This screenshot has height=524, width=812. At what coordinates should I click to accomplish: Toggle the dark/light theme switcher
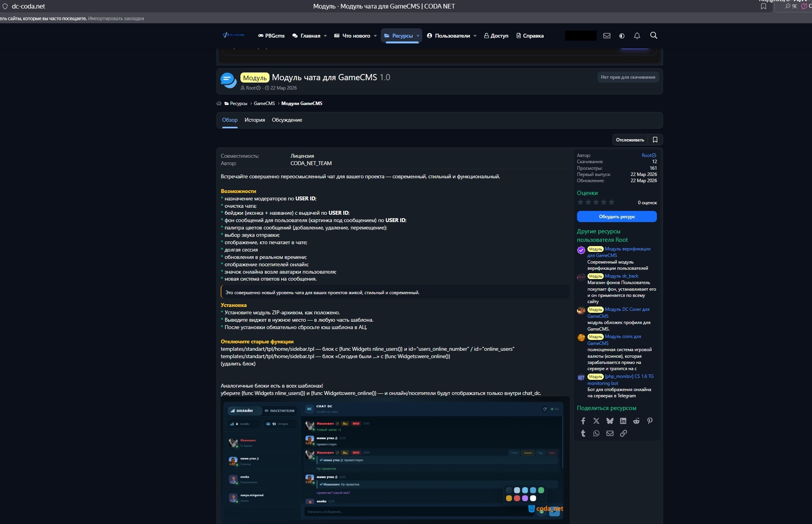(x=622, y=36)
